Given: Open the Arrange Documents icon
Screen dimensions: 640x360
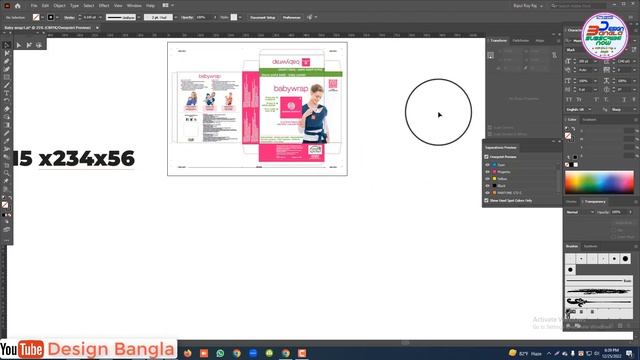Looking at the screenshot, I should (166, 6).
